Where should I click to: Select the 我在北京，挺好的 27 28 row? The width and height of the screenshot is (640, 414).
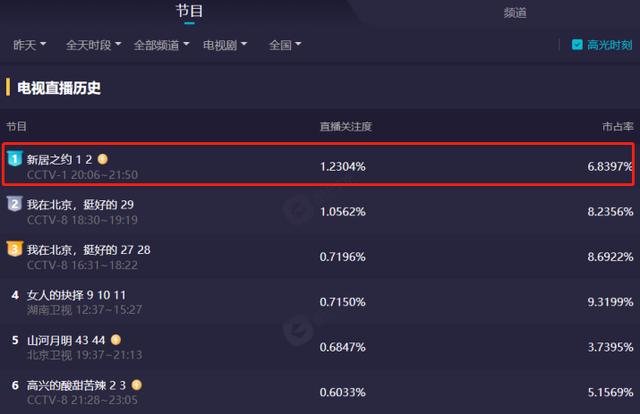pos(320,257)
